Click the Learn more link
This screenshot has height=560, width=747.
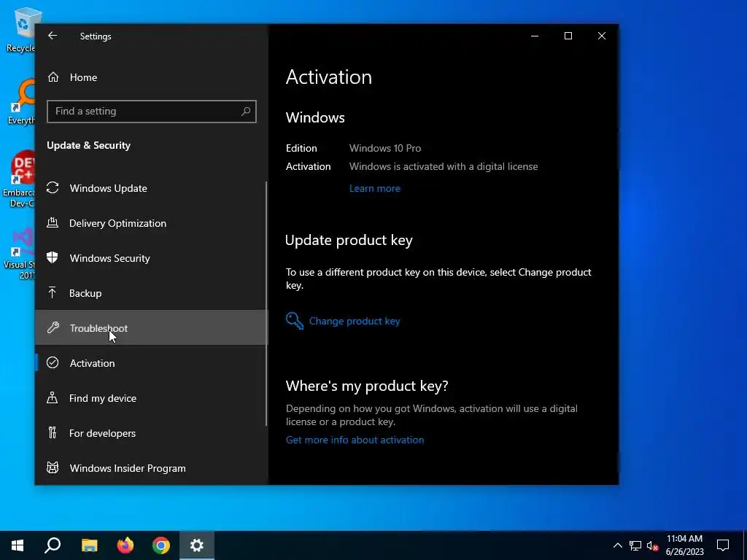tap(375, 188)
